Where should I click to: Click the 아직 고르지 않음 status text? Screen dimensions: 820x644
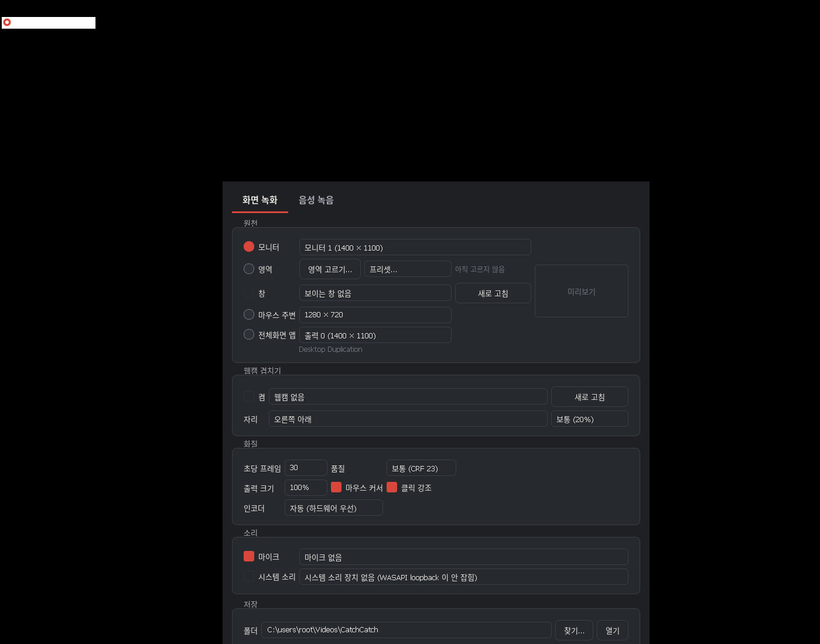pos(480,269)
